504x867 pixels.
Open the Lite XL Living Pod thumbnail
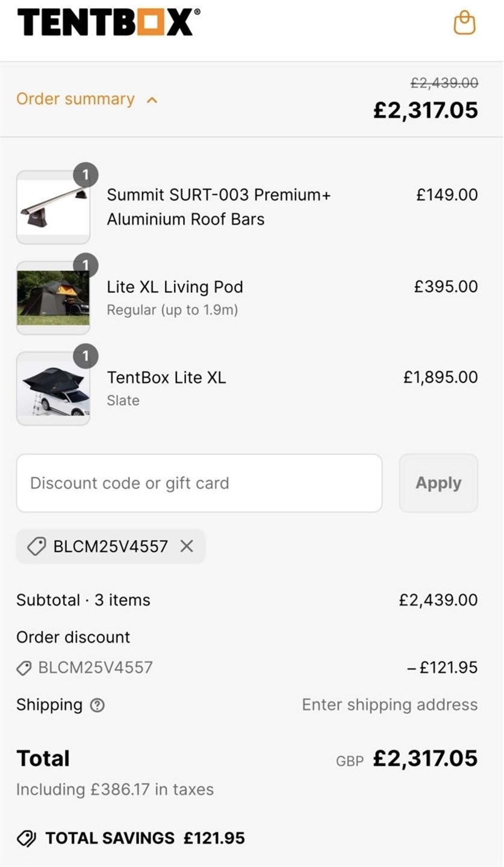[x=53, y=298]
